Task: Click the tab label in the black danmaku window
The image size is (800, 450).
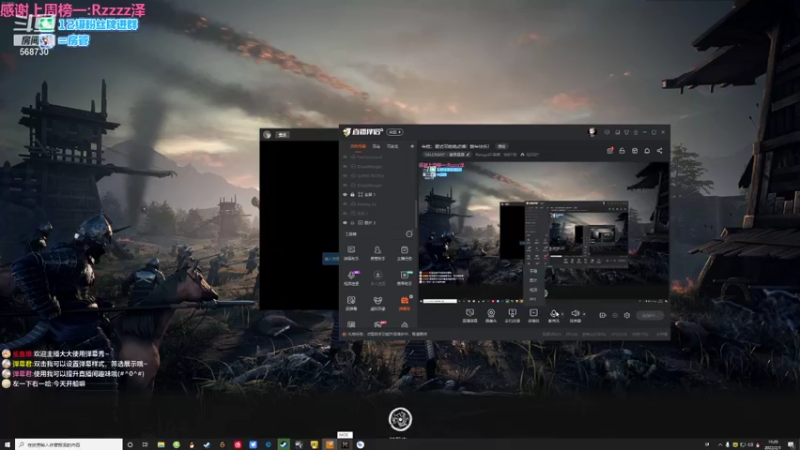Action: pyautogui.click(x=282, y=135)
